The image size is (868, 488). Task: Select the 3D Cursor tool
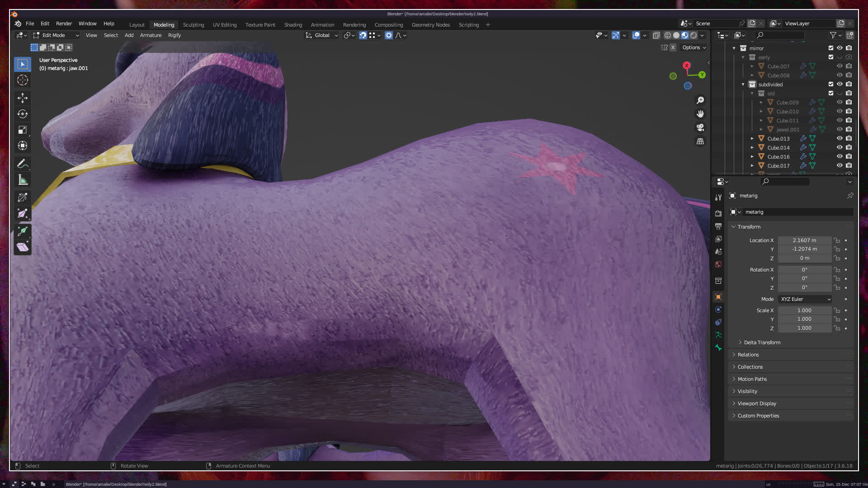coord(23,80)
